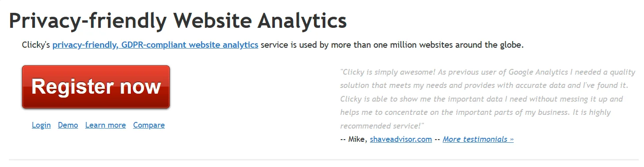Open More testimonials » link
Image resolution: width=644 pixels, height=167 pixels.
[x=478, y=139]
